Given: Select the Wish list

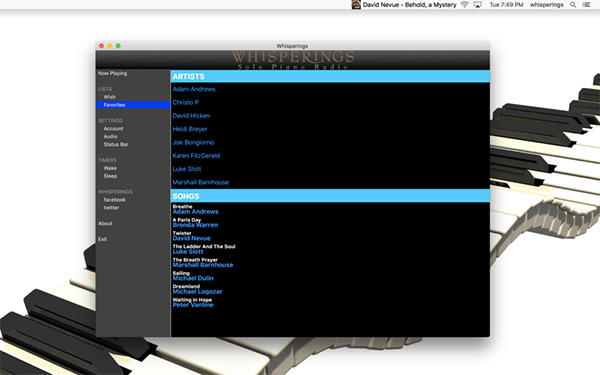Looking at the screenshot, I should coord(109,97).
